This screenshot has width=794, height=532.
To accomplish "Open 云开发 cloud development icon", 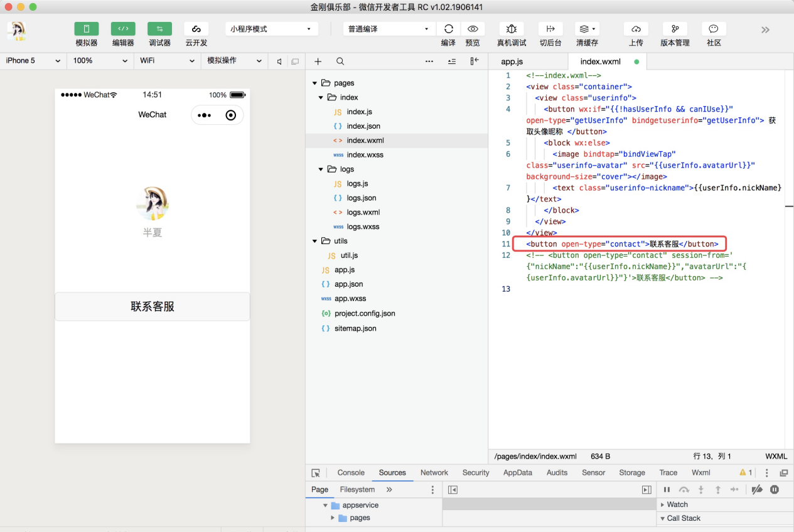I will pos(196,29).
